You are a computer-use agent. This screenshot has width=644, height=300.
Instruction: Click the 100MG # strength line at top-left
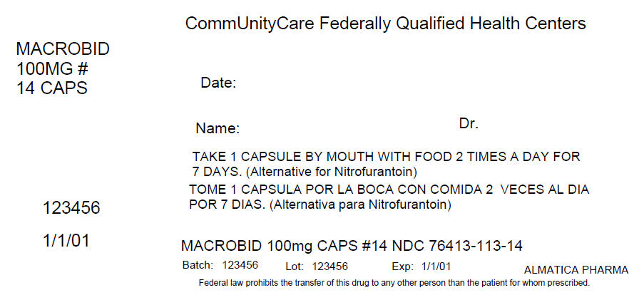(x=56, y=69)
